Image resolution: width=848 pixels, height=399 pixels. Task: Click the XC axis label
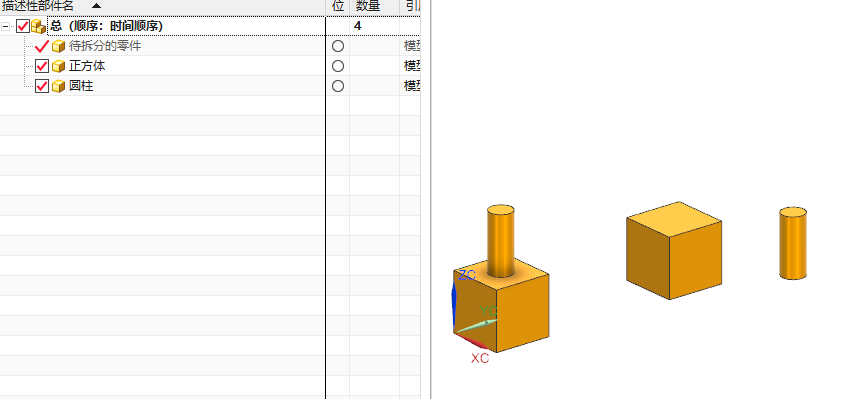[480, 358]
